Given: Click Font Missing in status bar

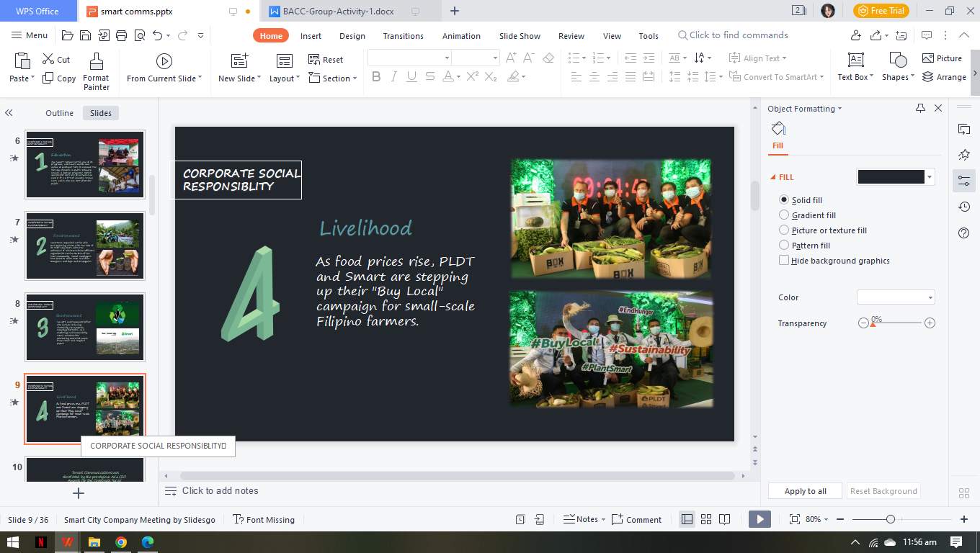Looking at the screenshot, I should coord(264,519).
